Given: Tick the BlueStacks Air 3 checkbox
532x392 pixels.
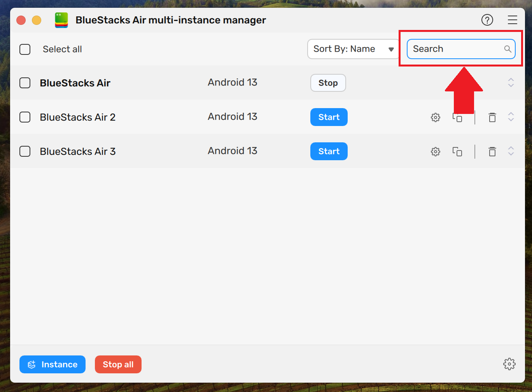Looking at the screenshot, I should [x=25, y=151].
